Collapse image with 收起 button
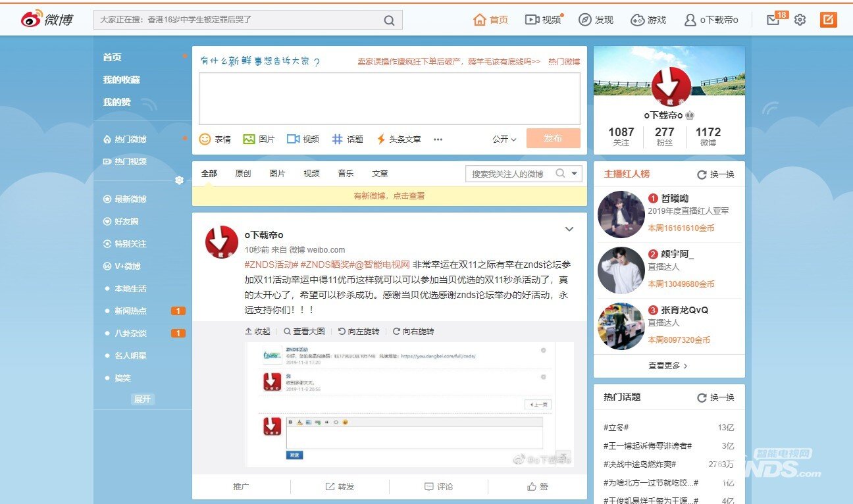Viewport: 853px width, 504px height. click(257, 331)
